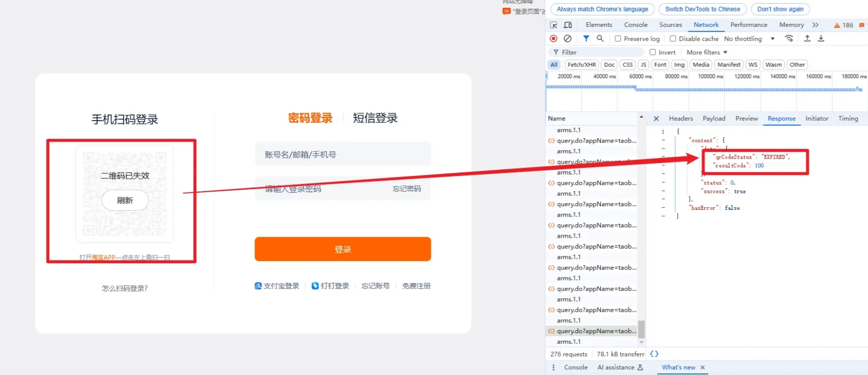Switch to the Console panel tab
This screenshot has height=375, width=868.
tap(635, 25)
